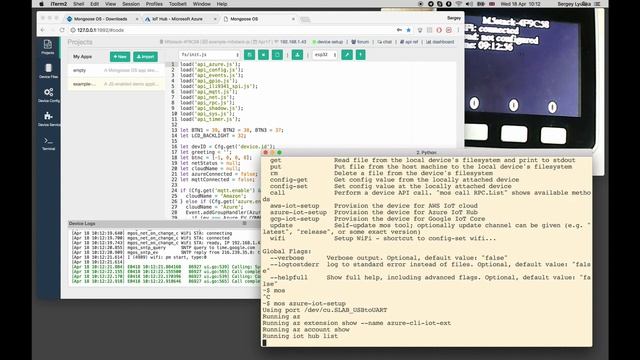
Task: Click the 'mos azure-iot-setup' terminal line
Action: tap(304, 304)
